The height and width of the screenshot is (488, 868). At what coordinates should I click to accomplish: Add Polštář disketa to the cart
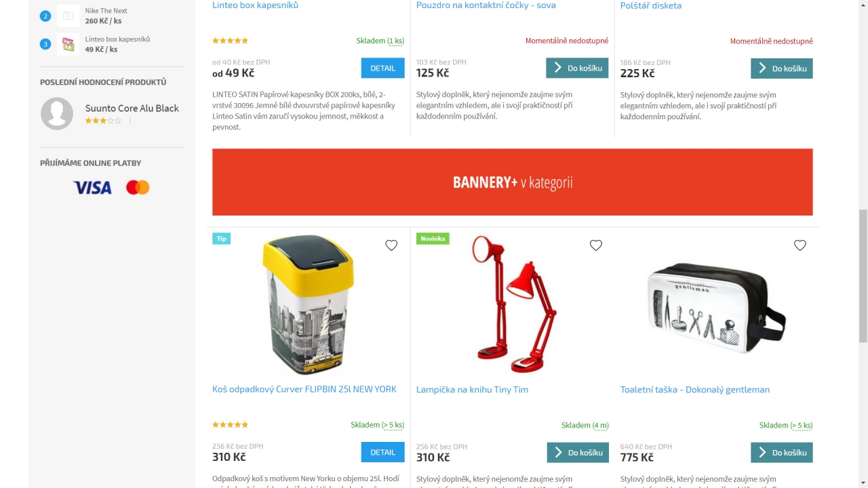coord(781,68)
